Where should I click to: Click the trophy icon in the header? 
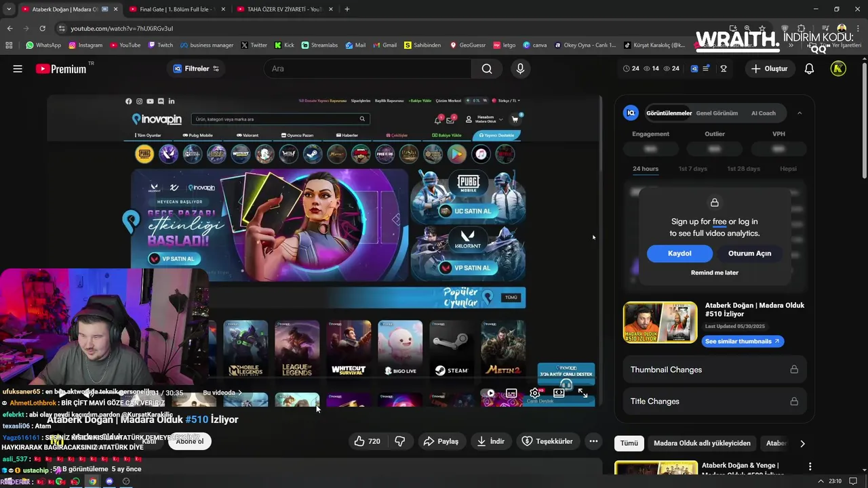(x=724, y=68)
